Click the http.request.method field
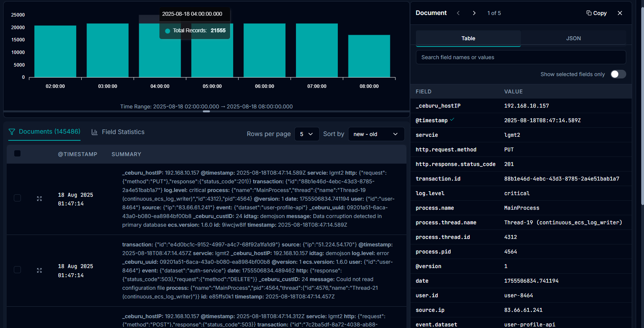644x328 pixels. click(x=446, y=149)
